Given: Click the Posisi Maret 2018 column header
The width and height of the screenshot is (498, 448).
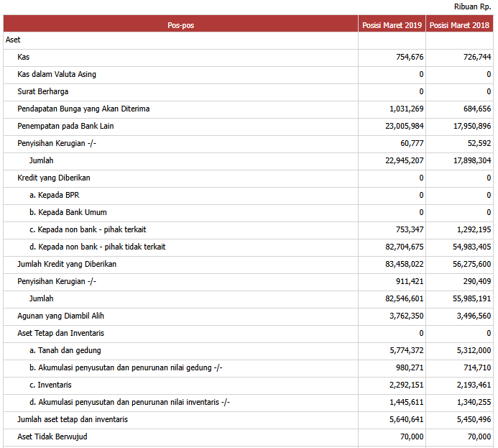Looking at the screenshot, I should pyautogui.click(x=460, y=25).
